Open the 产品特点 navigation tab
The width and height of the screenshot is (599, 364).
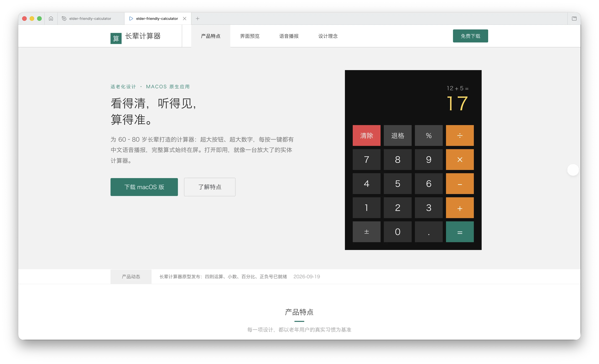(x=210, y=36)
